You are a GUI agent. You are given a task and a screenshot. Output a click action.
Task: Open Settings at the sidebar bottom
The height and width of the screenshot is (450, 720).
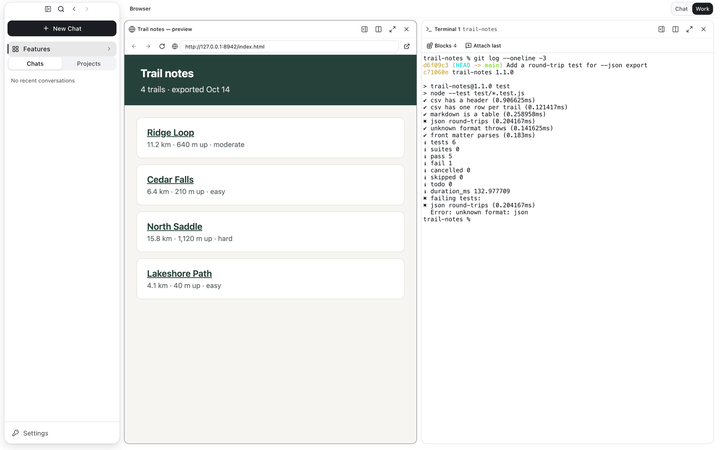tap(30, 433)
